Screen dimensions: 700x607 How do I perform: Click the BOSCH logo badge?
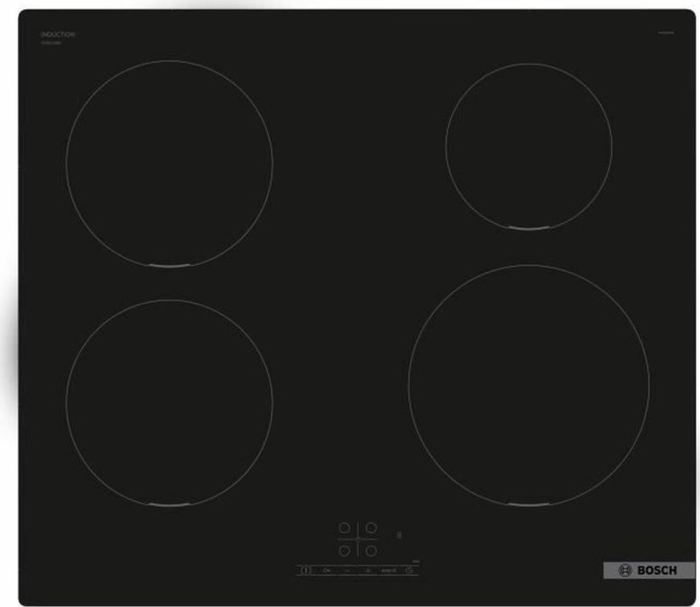click(649, 570)
